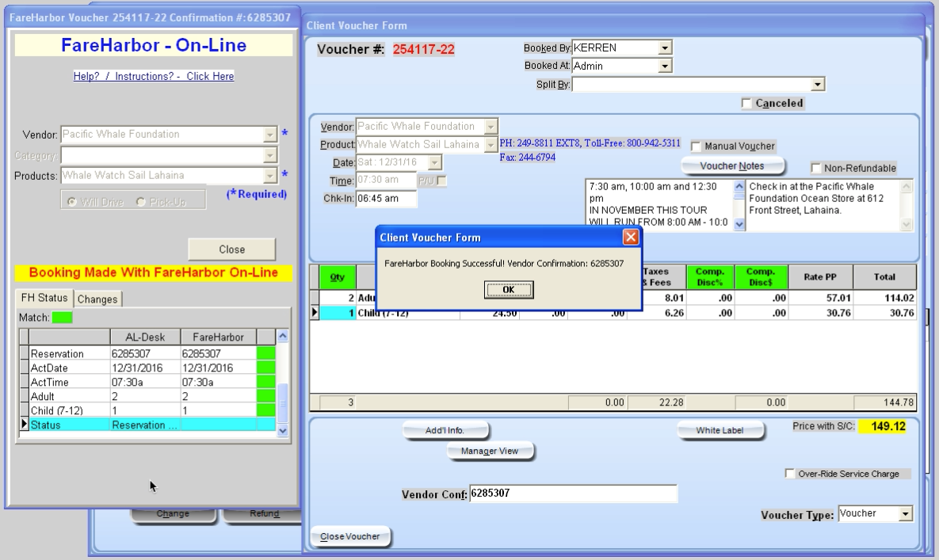939x560 pixels.
Task: Tick the Canceled checkbox
Action: (x=746, y=104)
